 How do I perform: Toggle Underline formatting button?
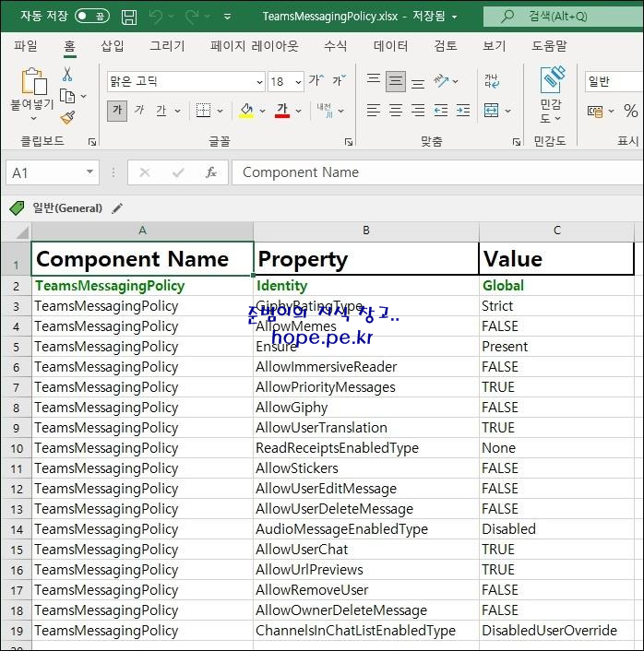(161, 111)
